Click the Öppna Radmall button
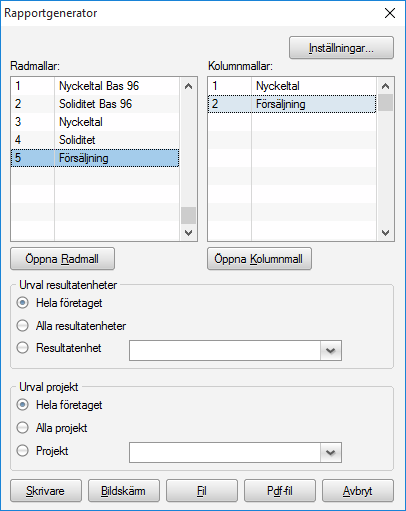The height and width of the screenshot is (511, 406). coord(62,259)
